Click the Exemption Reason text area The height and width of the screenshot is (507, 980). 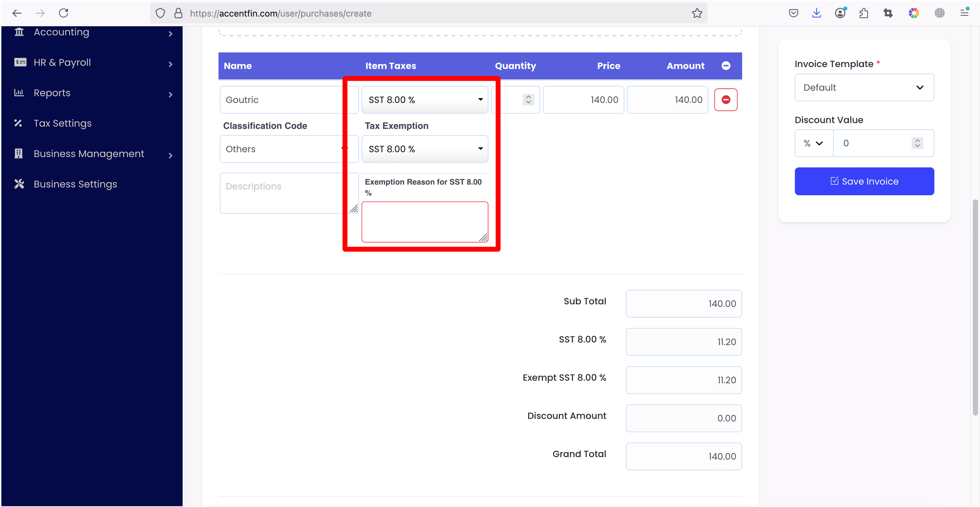tap(424, 221)
